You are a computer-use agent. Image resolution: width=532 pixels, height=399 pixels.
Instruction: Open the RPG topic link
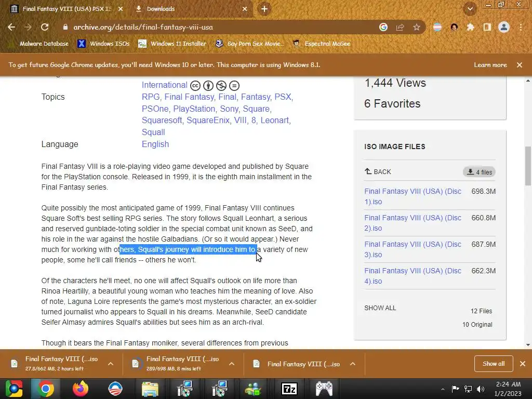click(x=151, y=97)
